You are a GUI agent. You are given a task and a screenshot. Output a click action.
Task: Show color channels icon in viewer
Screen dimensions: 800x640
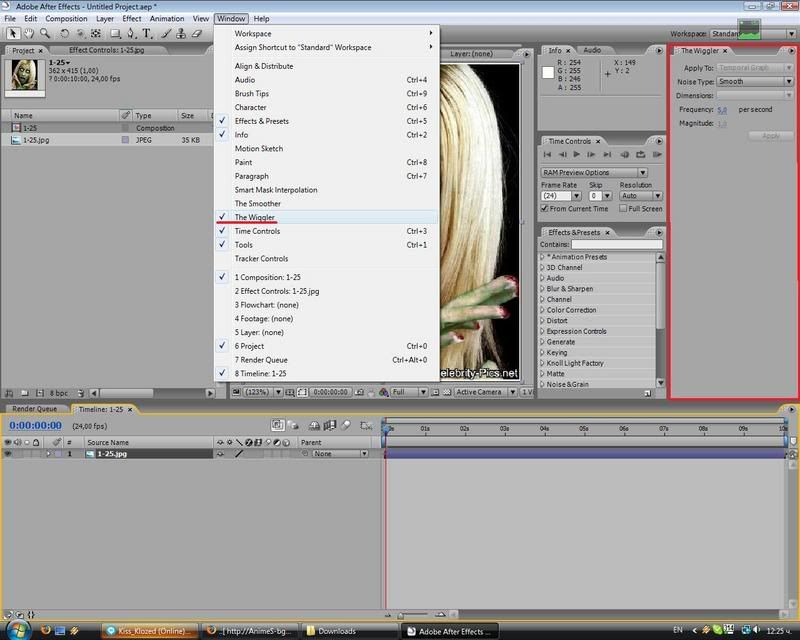click(x=384, y=392)
